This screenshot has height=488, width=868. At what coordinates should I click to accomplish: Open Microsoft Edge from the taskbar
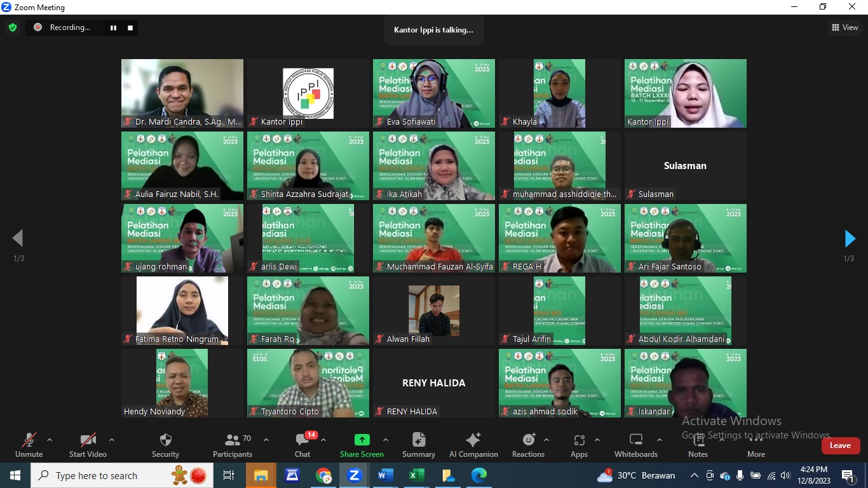coord(479,475)
